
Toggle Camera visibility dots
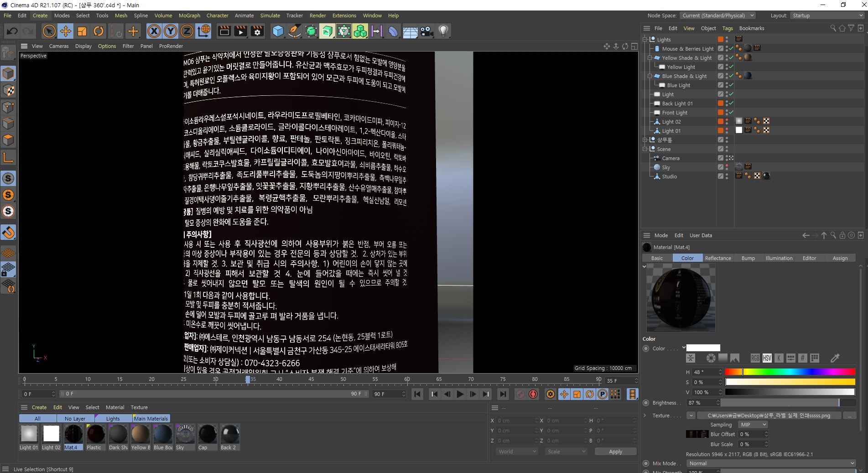(x=727, y=158)
